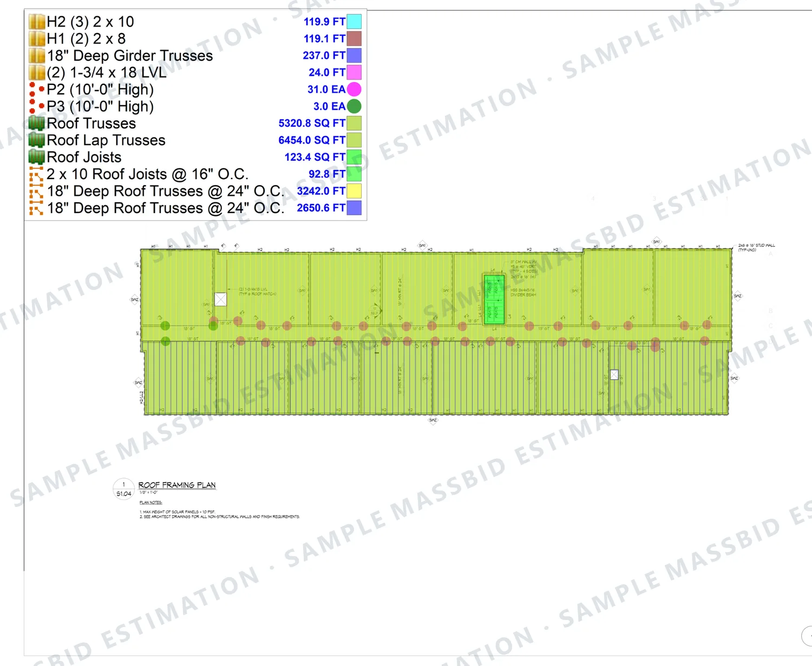Select the 3242.0 FT length value

click(321, 190)
